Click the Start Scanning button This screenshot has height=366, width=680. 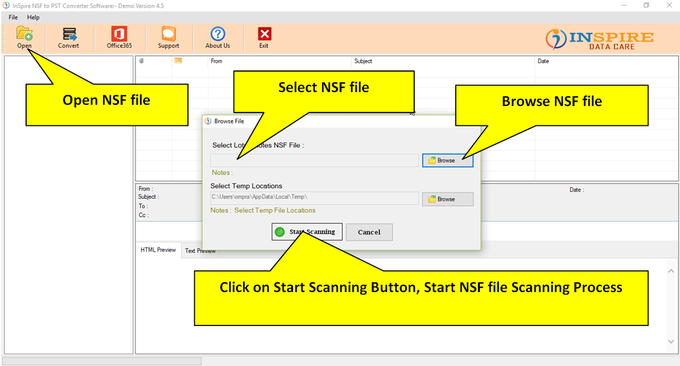click(307, 232)
